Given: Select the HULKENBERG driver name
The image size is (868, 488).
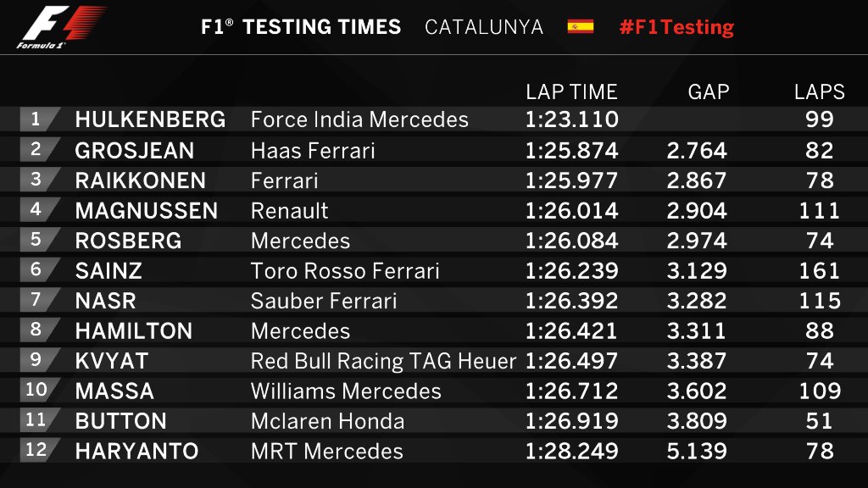Looking at the screenshot, I should coord(150,120).
